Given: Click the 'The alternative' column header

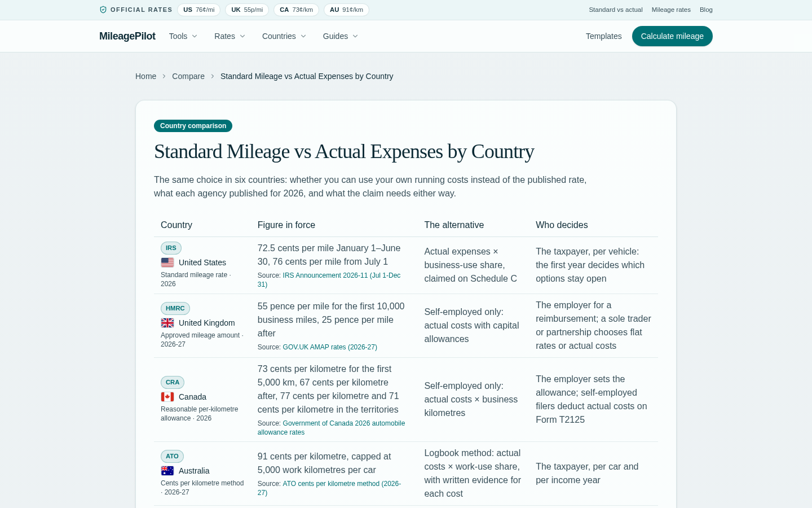Looking at the screenshot, I should (x=454, y=225).
